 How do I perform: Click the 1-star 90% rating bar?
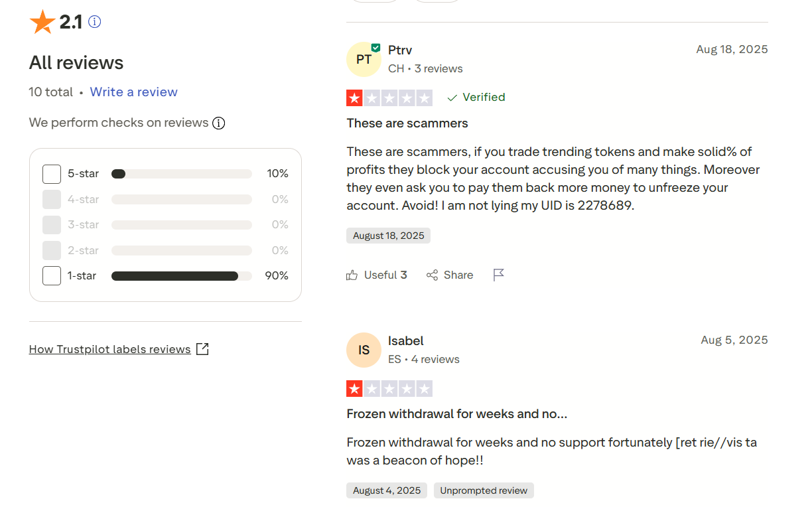[x=181, y=276]
